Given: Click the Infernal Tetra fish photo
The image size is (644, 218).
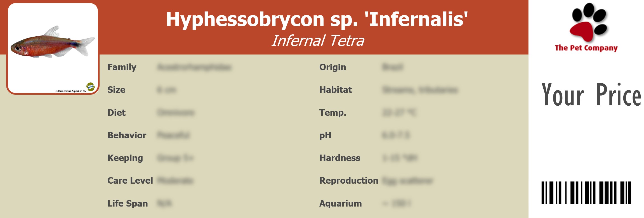Looking at the screenshot, I should click(52, 43).
